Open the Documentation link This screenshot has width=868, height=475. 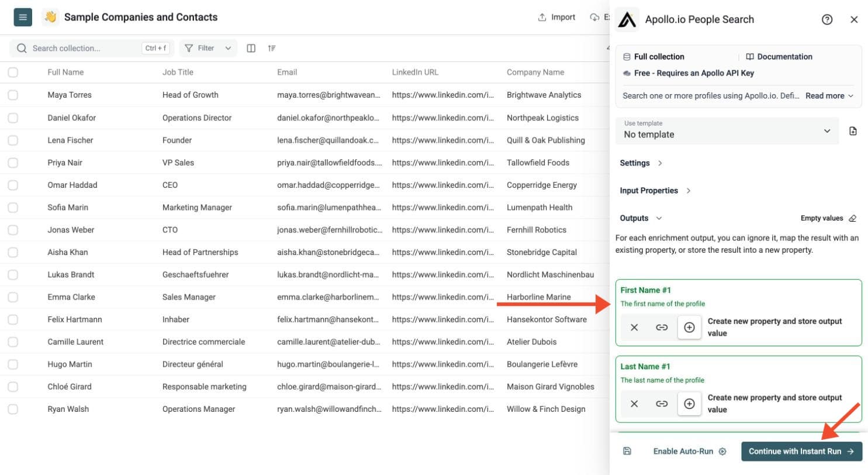[779, 57]
